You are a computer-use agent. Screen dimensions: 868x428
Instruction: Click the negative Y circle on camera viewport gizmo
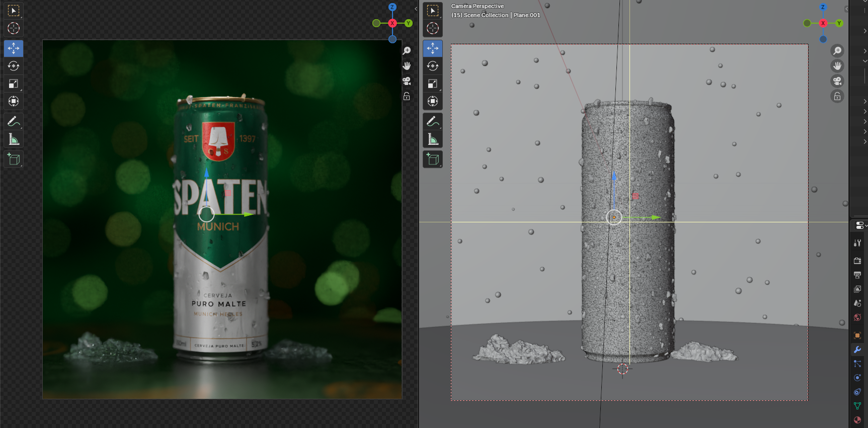[807, 23]
